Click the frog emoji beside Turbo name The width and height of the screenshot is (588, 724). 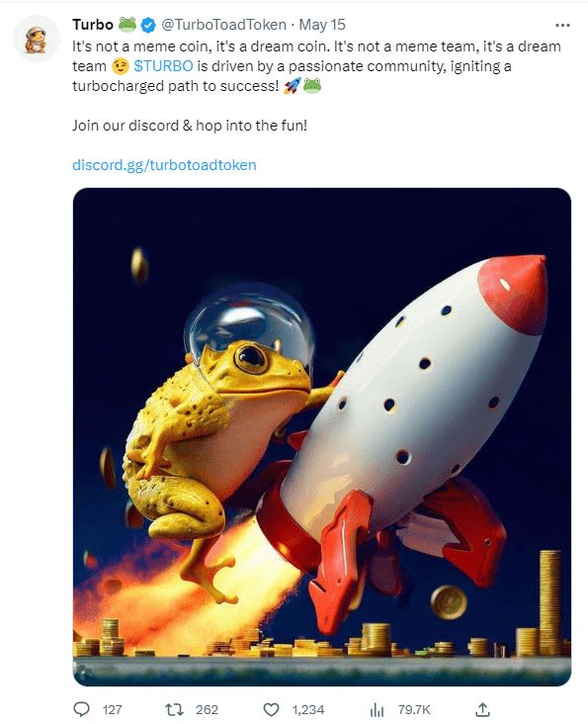[127, 24]
